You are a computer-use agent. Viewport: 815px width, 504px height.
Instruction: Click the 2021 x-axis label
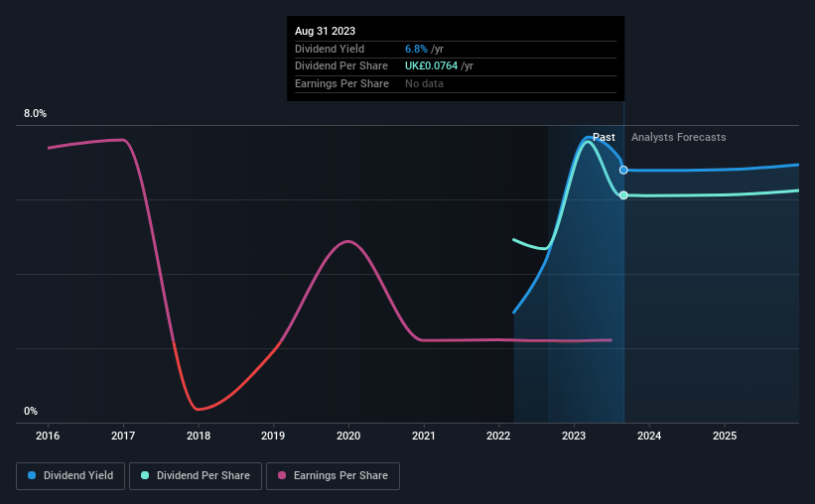[424, 436]
